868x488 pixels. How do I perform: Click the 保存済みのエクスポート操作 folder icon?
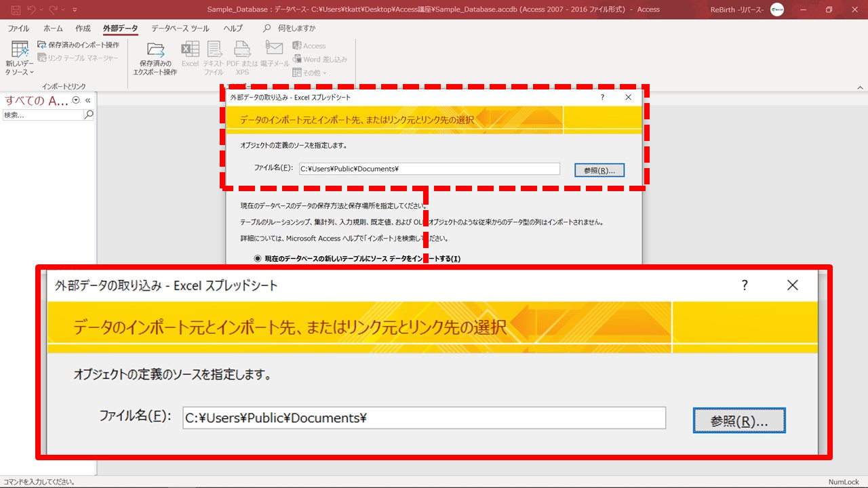[x=155, y=51]
